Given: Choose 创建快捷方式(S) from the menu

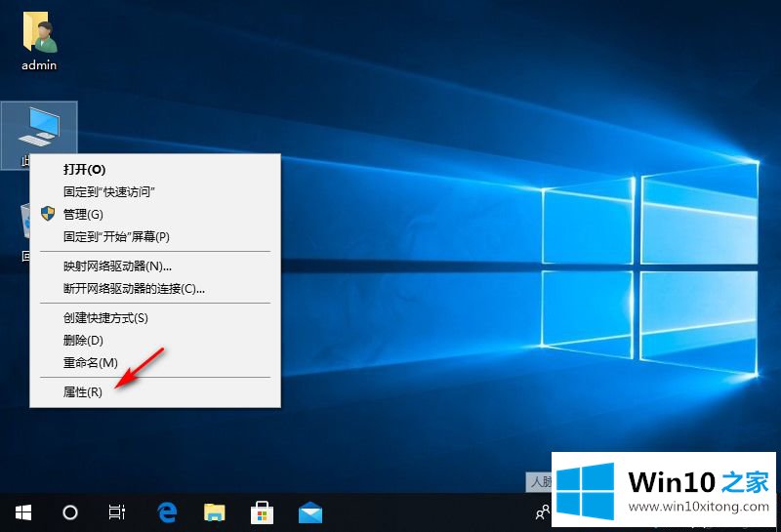Looking at the screenshot, I should pyautogui.click(x=105, y=317).
